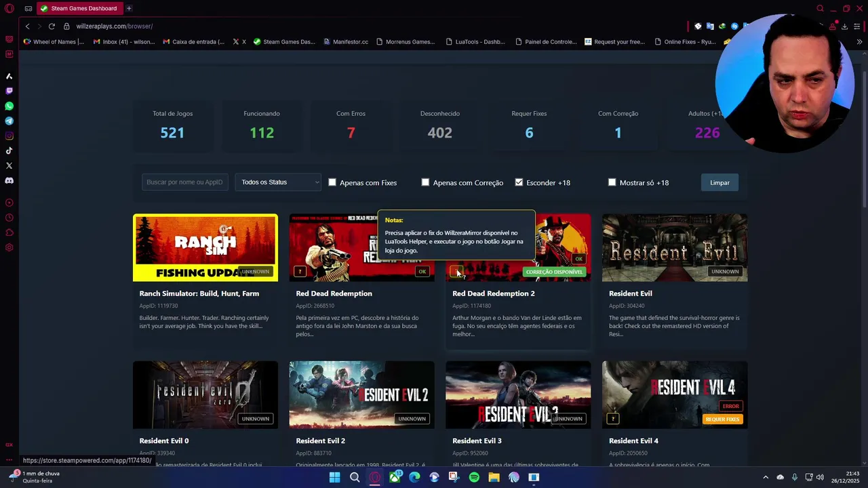Screen dimensions: 868x488
Task: Uncheck the Esconder +18 checkbox
Action: [x=519, y=182]
